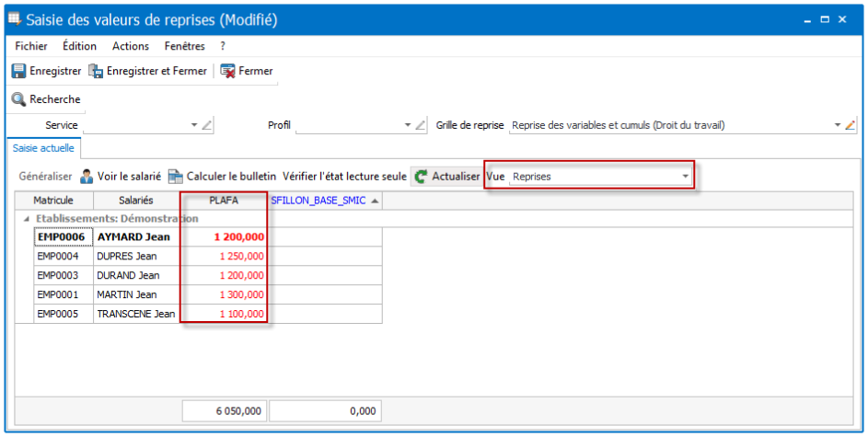
Task: Open the Actions menu
Action: pyautogui.click(x=131, y=46)
